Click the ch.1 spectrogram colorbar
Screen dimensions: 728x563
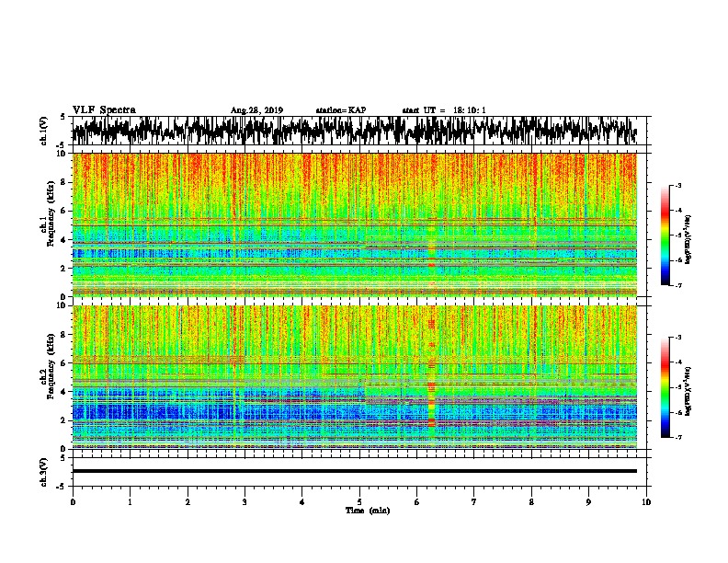click(x=665, y=236)
